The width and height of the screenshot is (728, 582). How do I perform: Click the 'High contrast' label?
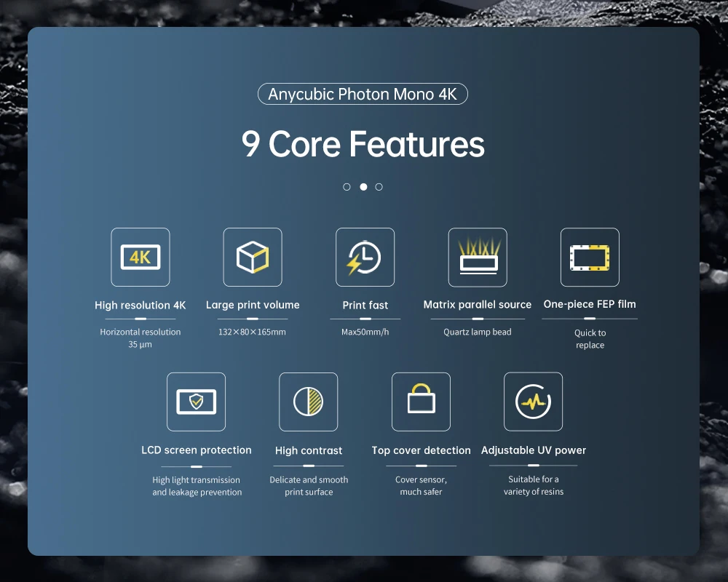[309, 450]
